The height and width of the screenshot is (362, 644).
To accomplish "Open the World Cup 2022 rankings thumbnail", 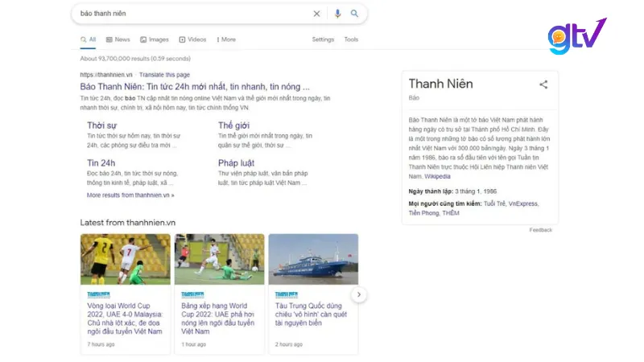I will click(x=219, y=259).
